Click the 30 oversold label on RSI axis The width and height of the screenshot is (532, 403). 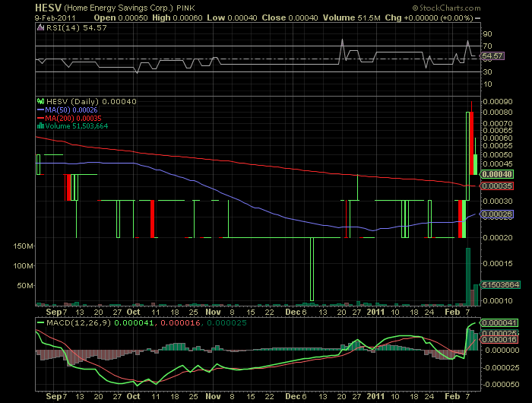coord(488,71)
